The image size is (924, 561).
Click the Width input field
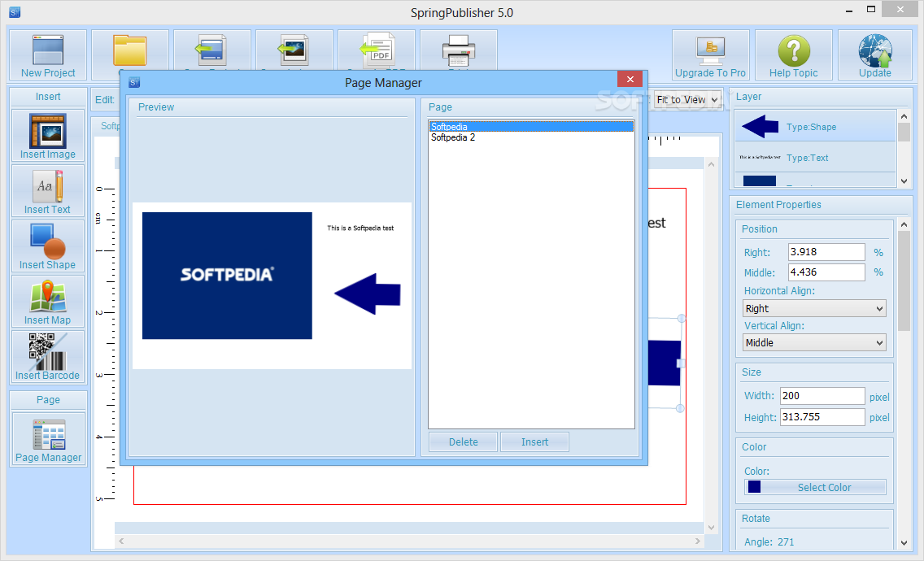pyautogui.click(x=822, y=395)
